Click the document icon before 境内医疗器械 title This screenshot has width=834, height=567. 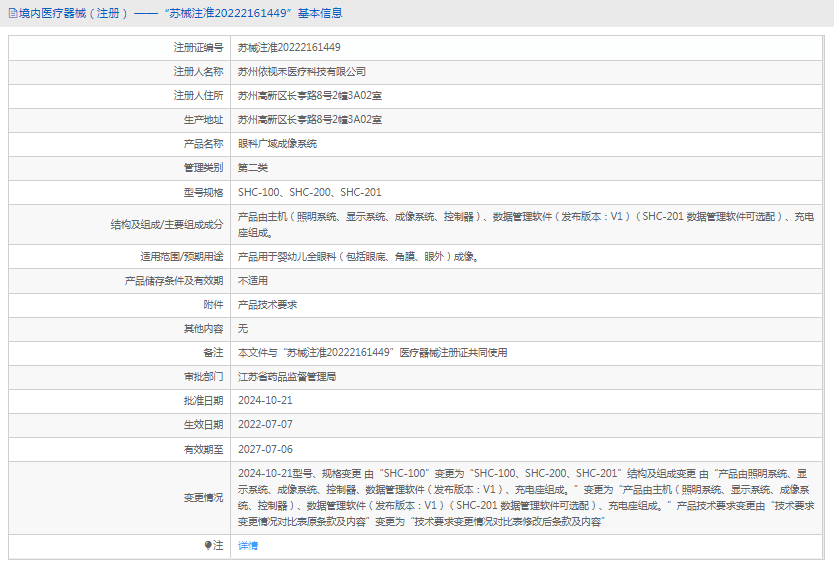[x=12, y=13]
